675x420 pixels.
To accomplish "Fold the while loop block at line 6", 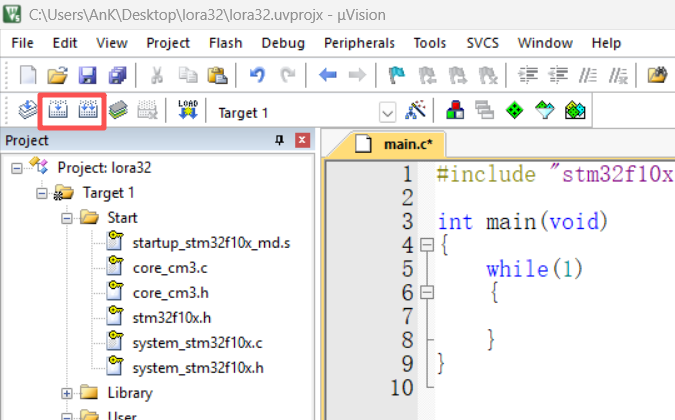I will tap(427, 293).
